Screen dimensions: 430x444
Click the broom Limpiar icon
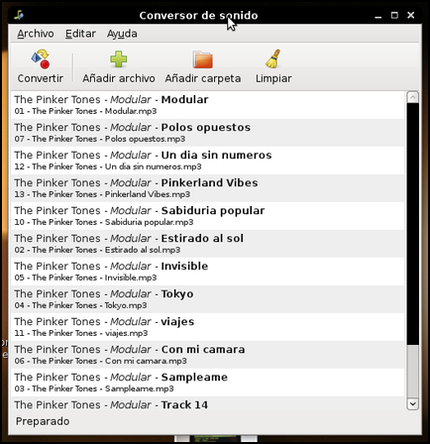tap(273, 59)
